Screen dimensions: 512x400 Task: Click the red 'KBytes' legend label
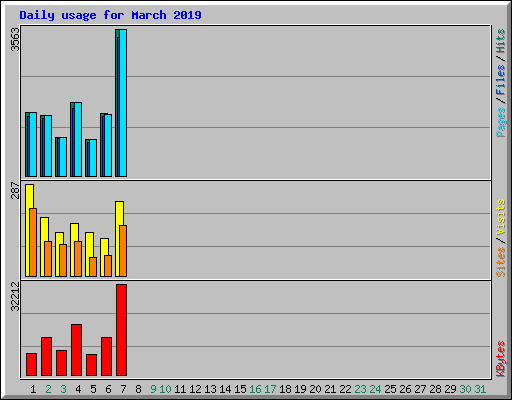pyautogui.click(x=500, y=359)
